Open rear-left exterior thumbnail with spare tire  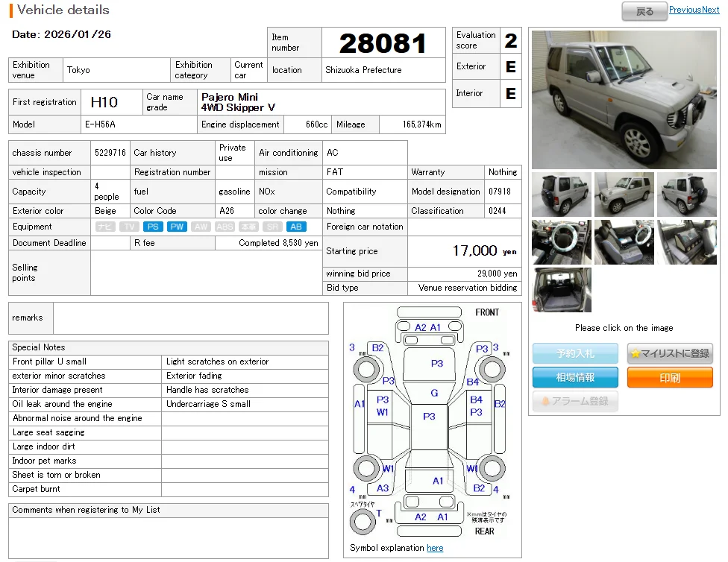[x=562, y=195]
